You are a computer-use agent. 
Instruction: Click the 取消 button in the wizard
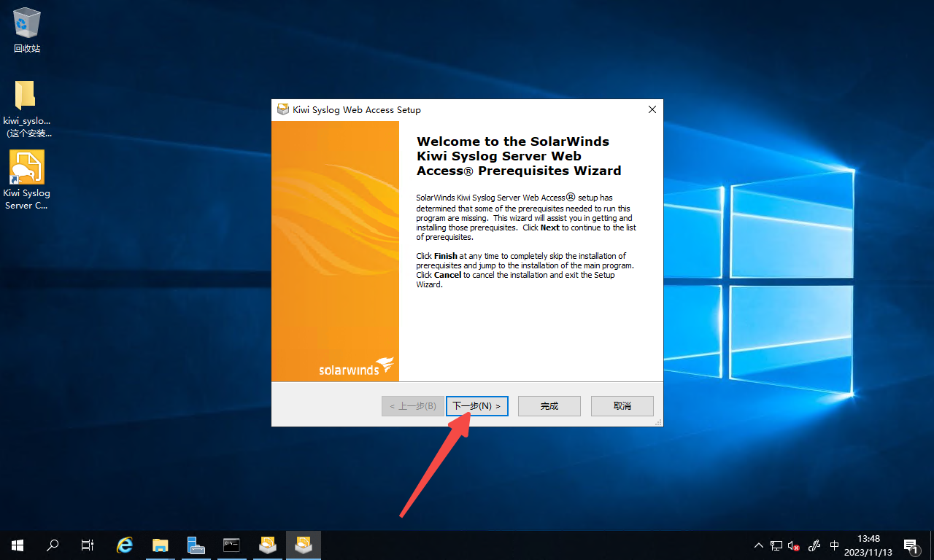[x=622, y=406]
